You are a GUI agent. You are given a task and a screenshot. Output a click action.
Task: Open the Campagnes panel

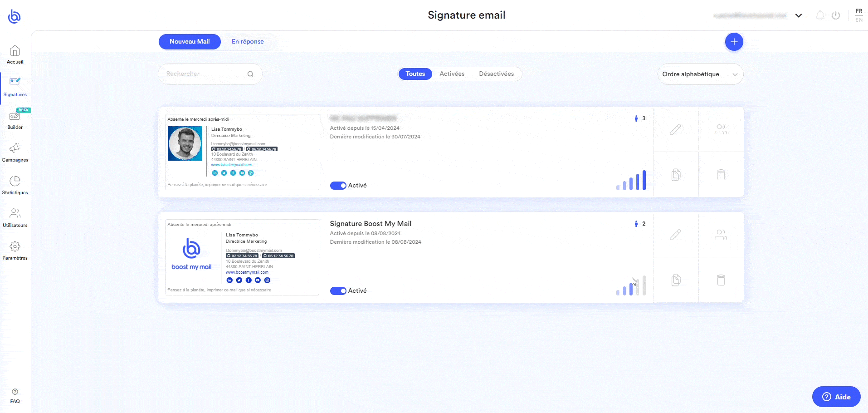pyautogui.click(x=15, y=152)
